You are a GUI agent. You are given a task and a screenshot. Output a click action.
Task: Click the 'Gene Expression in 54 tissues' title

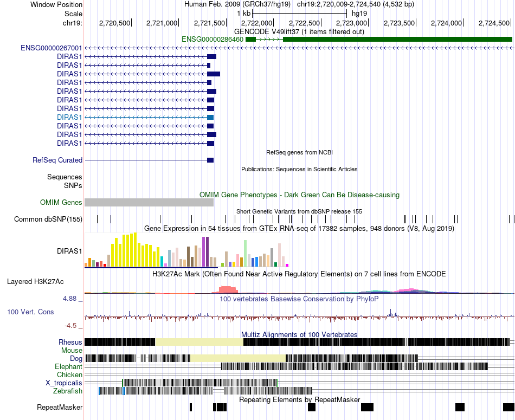click(x=299, y=228)
